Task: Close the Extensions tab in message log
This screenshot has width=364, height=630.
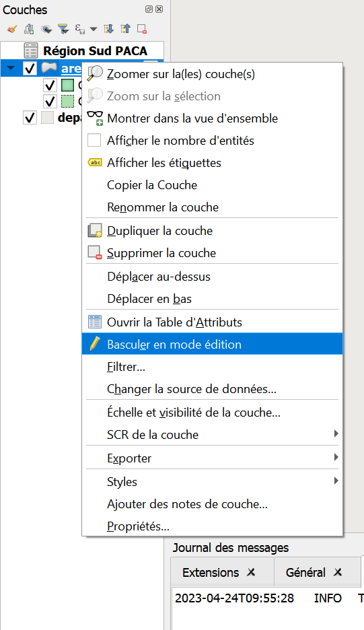Action: coord(251,572)
